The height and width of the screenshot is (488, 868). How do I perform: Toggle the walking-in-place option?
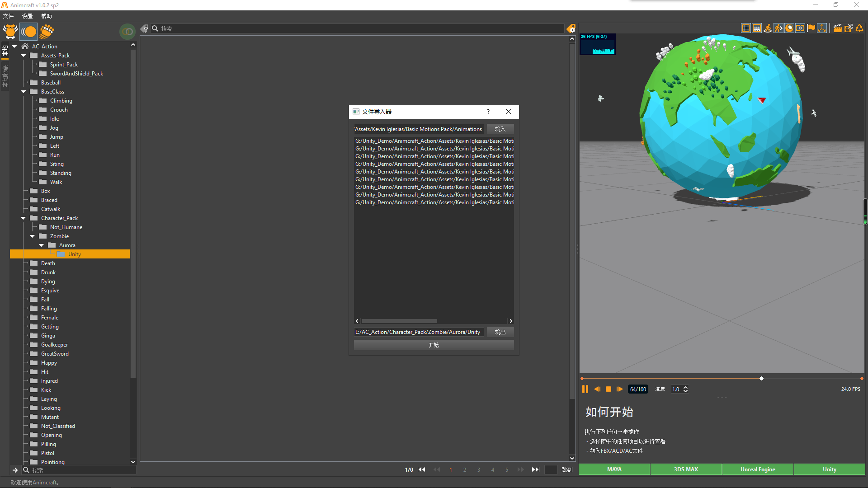pos(768,28)
